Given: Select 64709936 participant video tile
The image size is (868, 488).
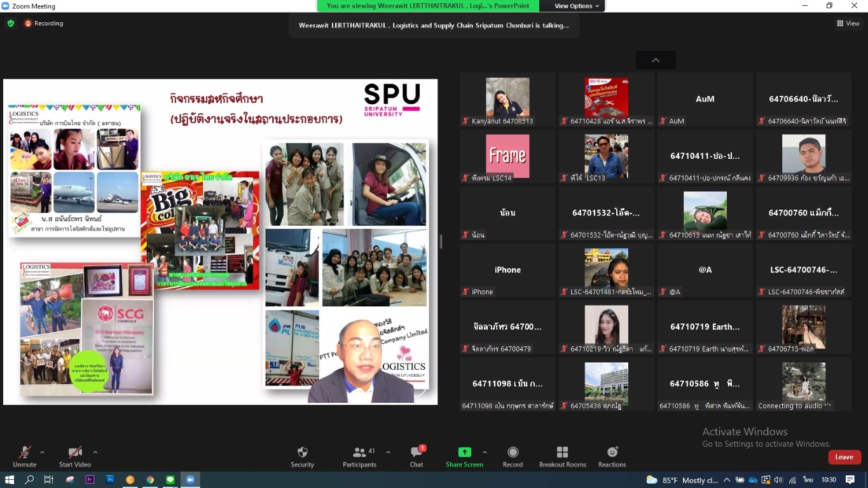Looking at the screenshot, I should click(804, 156).
